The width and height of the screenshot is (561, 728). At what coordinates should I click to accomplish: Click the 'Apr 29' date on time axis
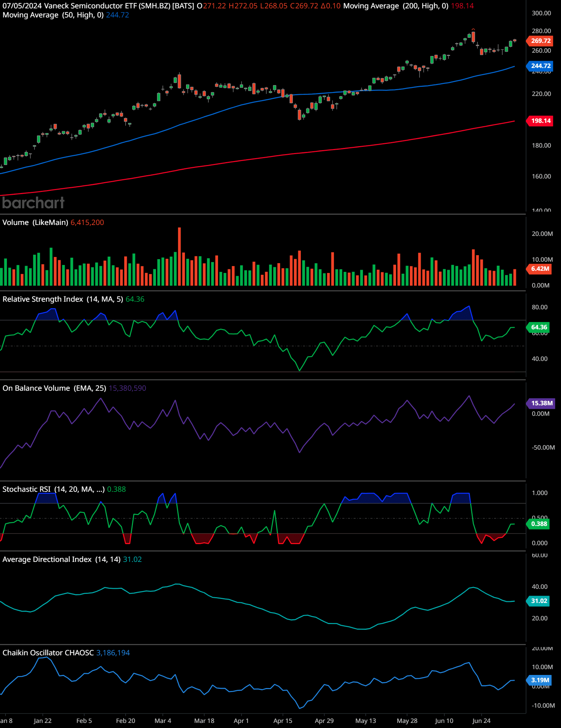[x=324, y=721]
